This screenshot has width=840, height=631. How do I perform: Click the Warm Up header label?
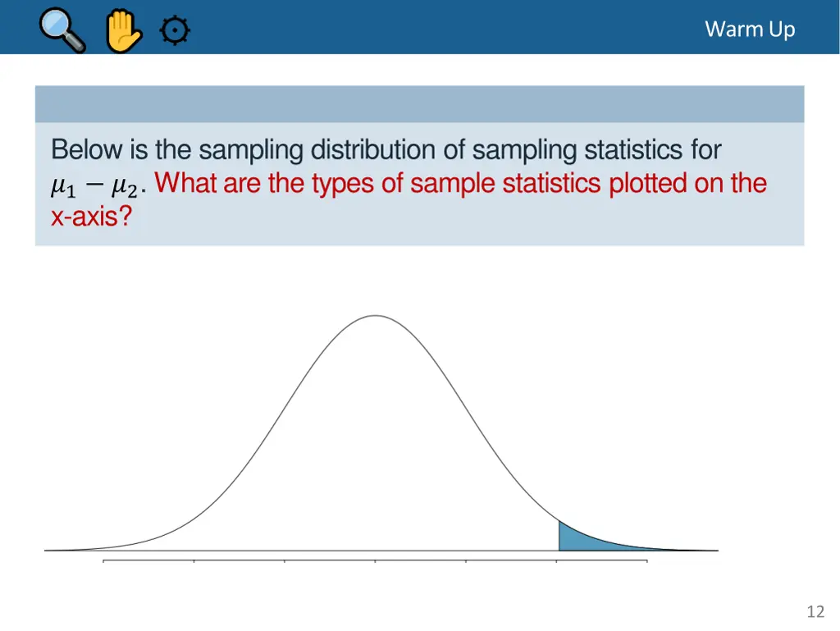[x=750, y=30]
